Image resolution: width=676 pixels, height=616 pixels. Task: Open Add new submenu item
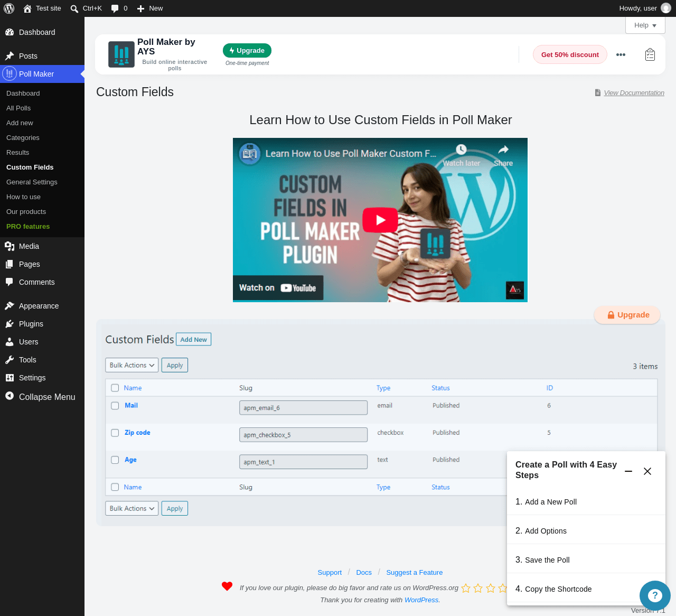click(20, 123)
